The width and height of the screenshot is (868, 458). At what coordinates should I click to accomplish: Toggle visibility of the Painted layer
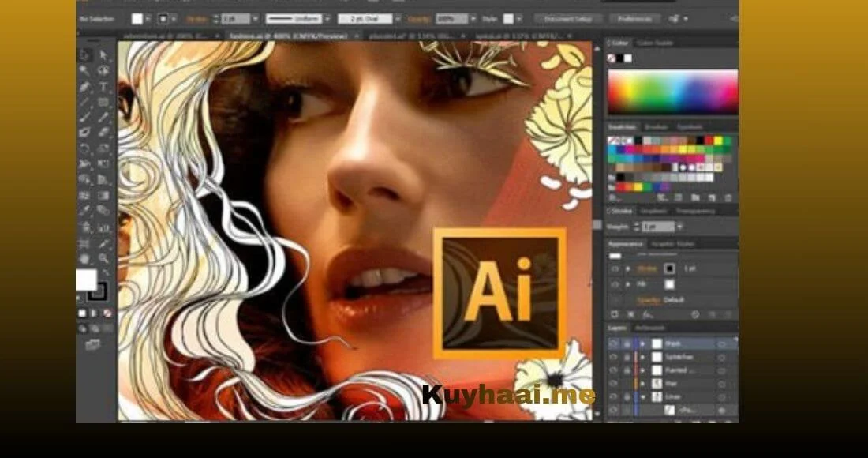point(613,370)
